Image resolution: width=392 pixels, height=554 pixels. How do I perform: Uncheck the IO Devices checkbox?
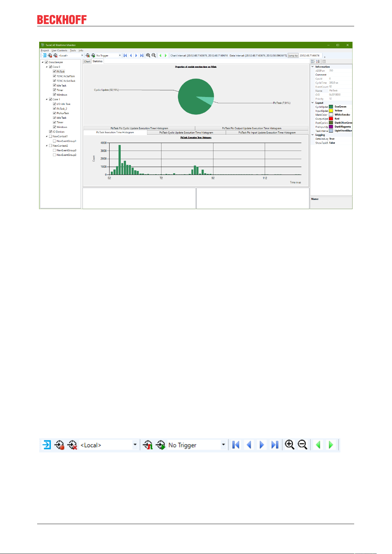[50, 132]
